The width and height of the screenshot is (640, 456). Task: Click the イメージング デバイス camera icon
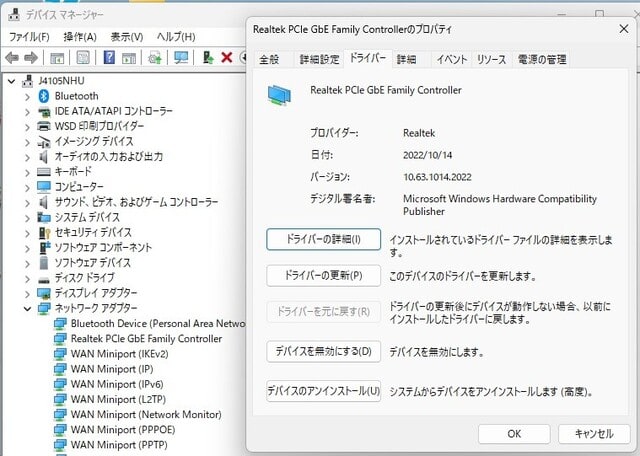44,142
